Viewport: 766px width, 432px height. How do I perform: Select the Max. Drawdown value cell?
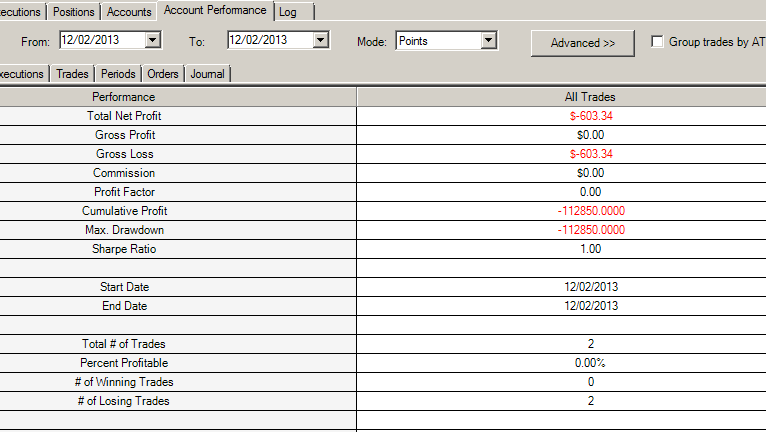click(x=590, y=230)
